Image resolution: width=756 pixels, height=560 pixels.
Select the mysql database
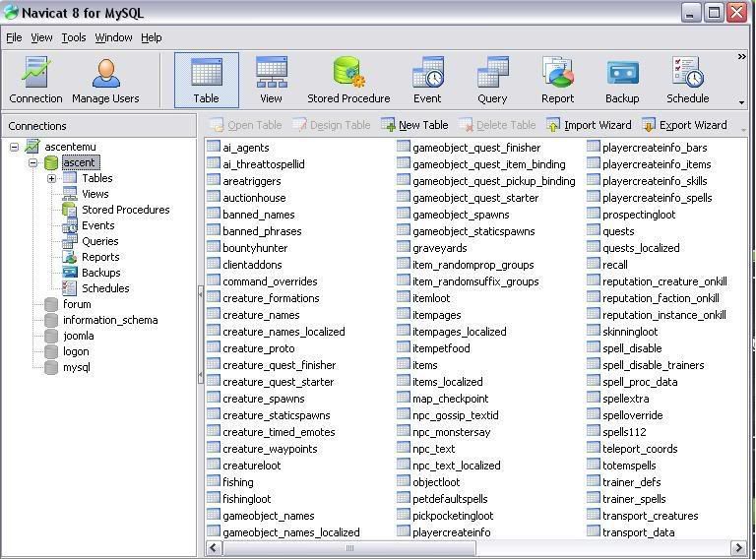pyautogui.click(x=76, y=367)
